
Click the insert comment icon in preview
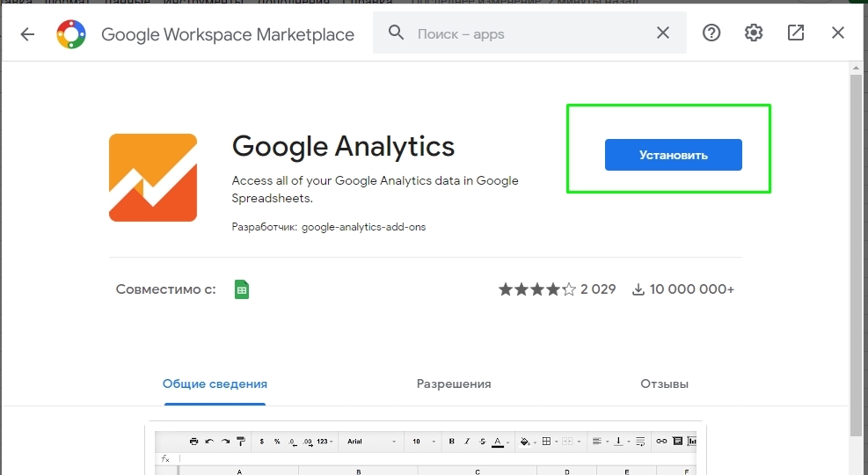pyautogui.click(x=677, y=442)
